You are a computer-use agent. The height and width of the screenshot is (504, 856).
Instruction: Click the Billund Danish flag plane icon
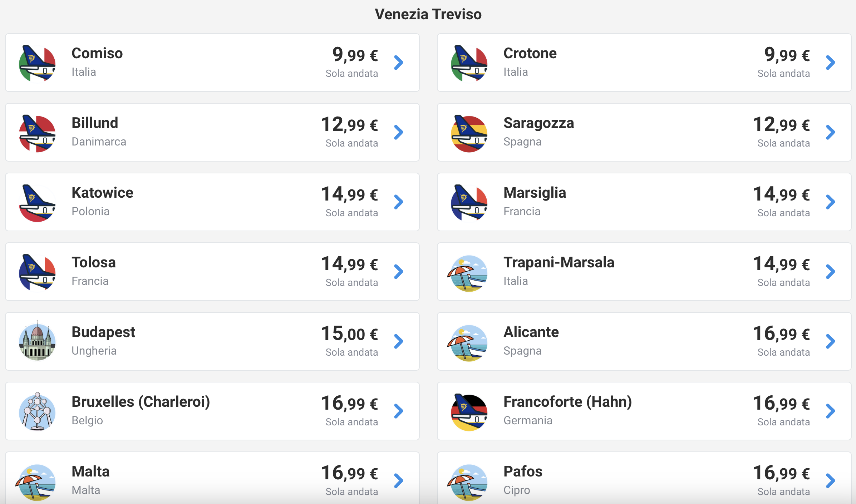(x=37, y=133)
